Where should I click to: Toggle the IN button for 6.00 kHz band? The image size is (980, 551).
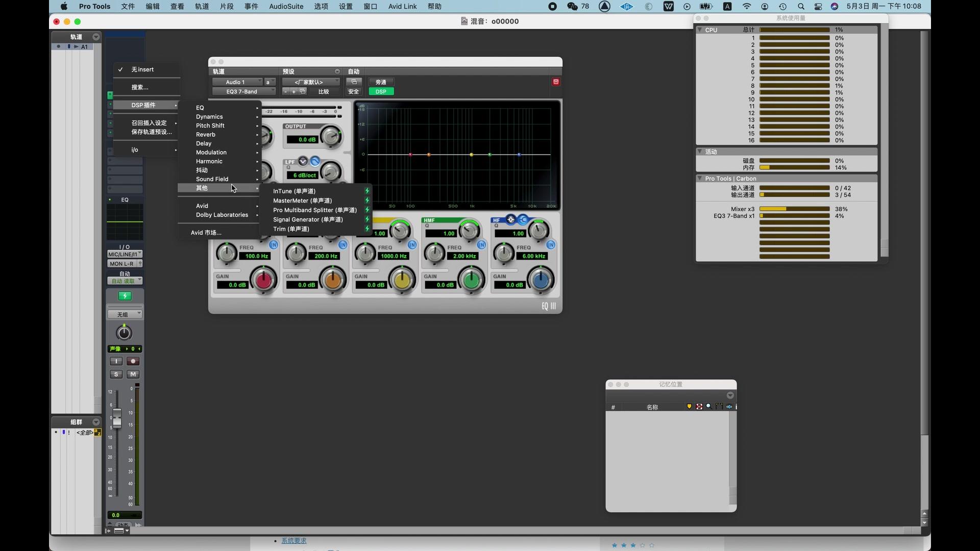point(551,245)
